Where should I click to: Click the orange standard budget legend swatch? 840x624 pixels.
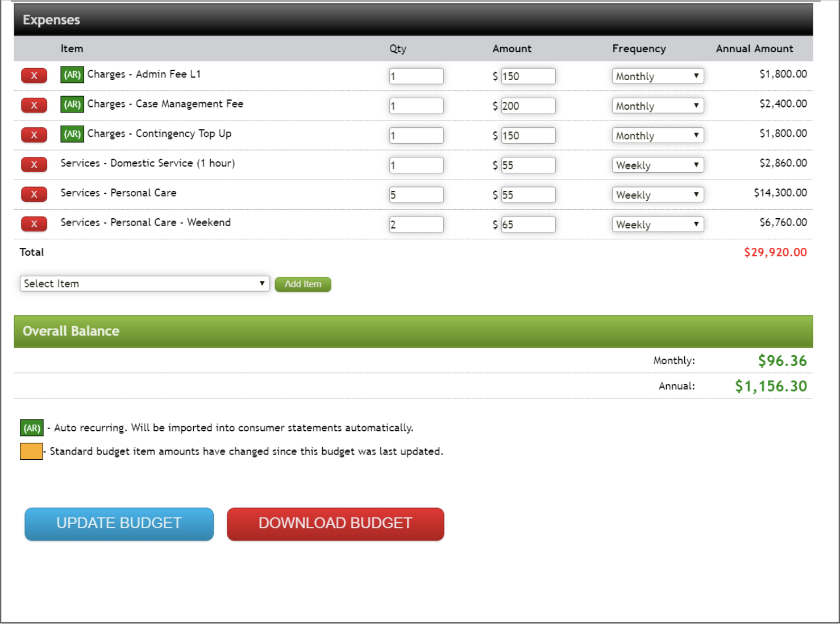point(31,451)
